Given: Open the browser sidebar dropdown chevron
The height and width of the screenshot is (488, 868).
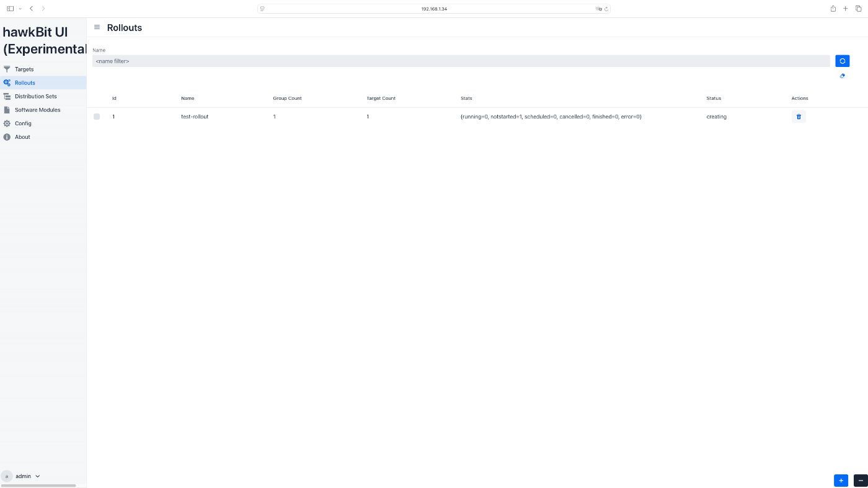Looking at the screenshot, I should click(x=20, y=9).
